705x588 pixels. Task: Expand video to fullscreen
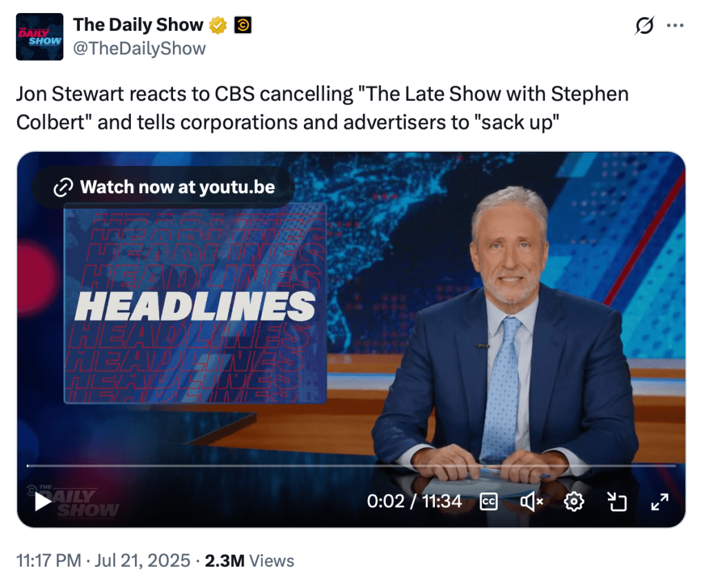point(660,502)
